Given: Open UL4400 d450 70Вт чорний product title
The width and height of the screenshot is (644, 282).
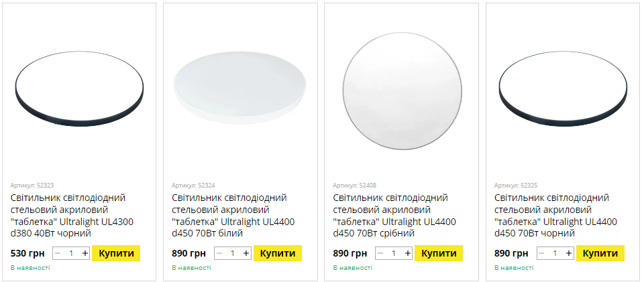Looking at the screenshot, I should pyautogui.click(x=556, y=215).
